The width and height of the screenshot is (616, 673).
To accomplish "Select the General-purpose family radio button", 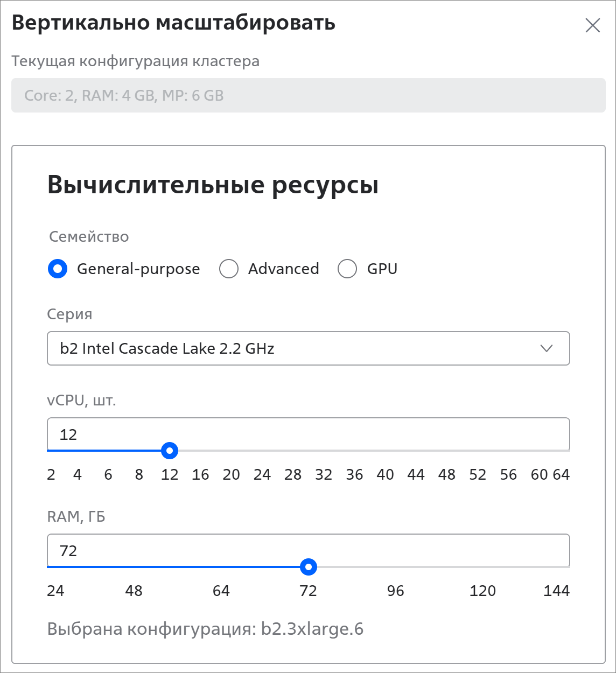I will coord(58,269).
